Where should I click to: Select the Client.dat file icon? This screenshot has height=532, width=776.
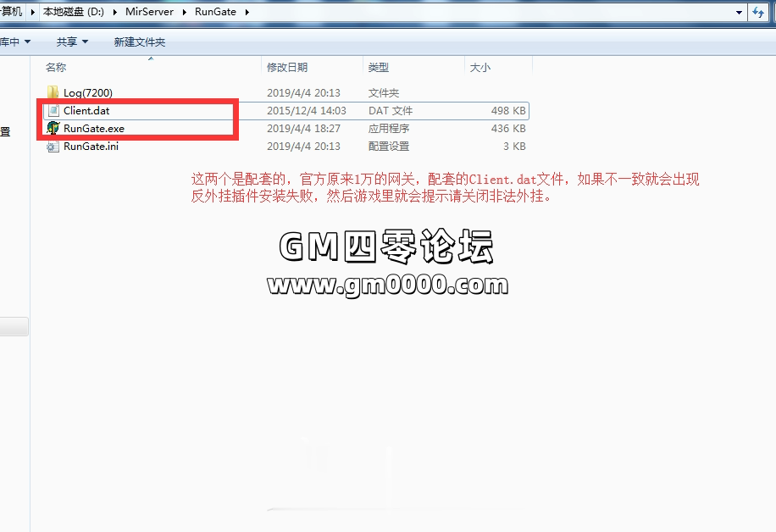coord(53,111)
